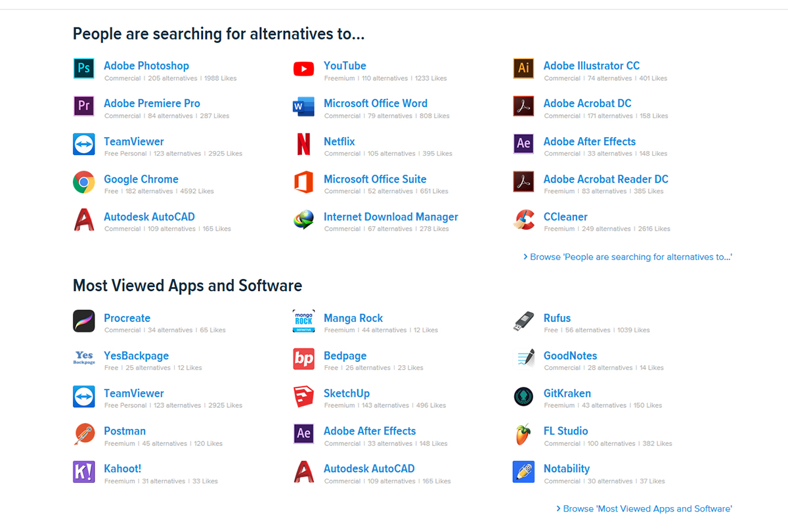The height and width of the screenshot is (532, 788).
Task: Open the Bedpage link
Action: [x=345, y=356]
